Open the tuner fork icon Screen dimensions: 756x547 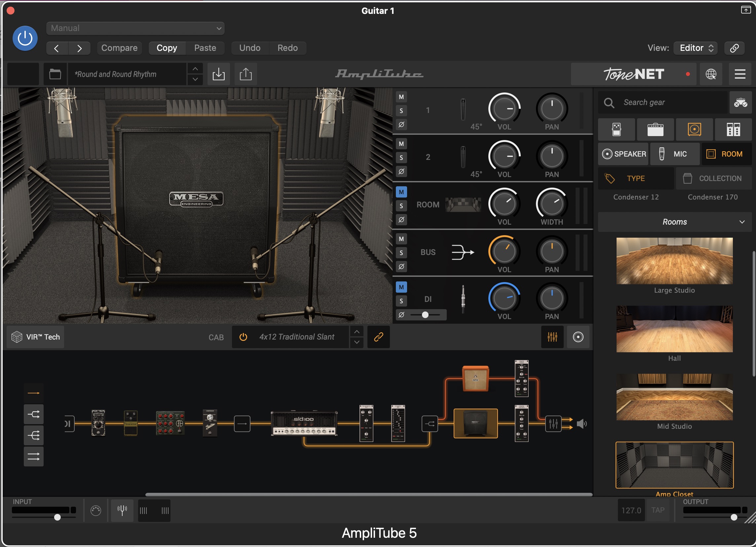(x=122, y=510)
